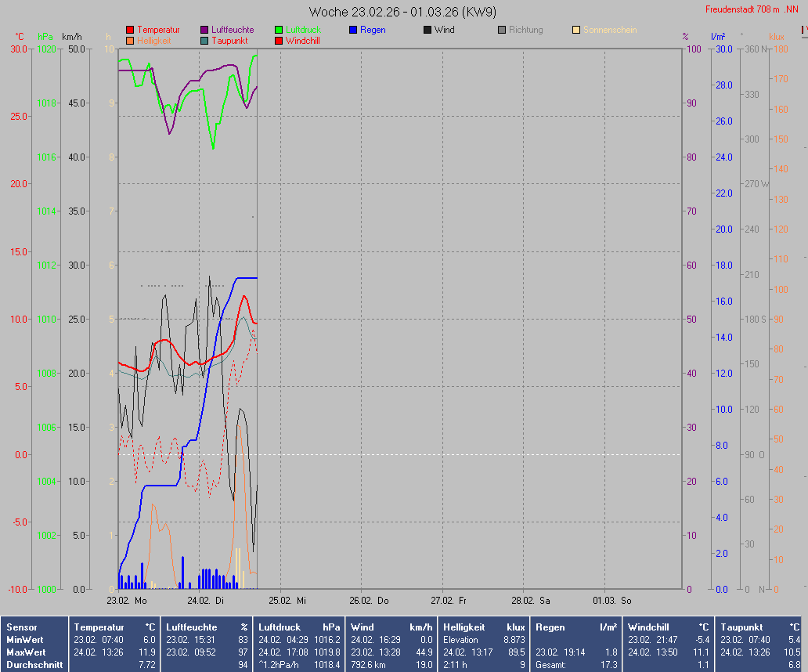This screenshot has height=672, width=808.
Task: Click the red Temperatur legend swatch
Action: [x=130, y=31]
